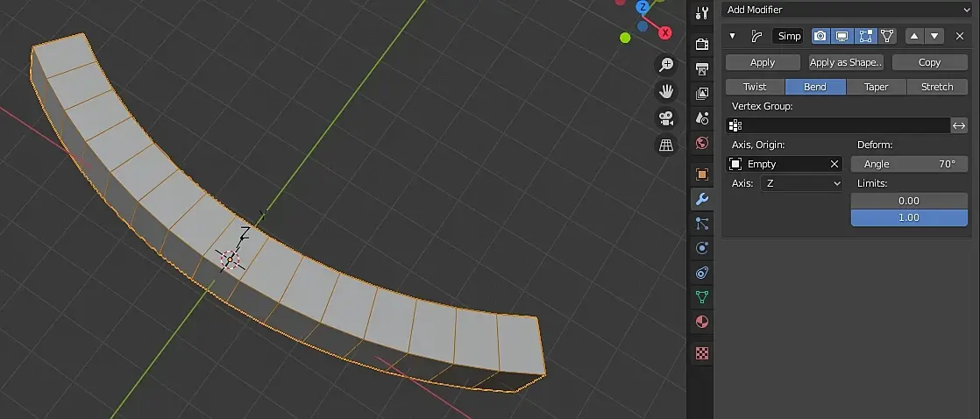Open the Output properties tab
Viewport: 980px width, 419px height.
coord(702,68)
